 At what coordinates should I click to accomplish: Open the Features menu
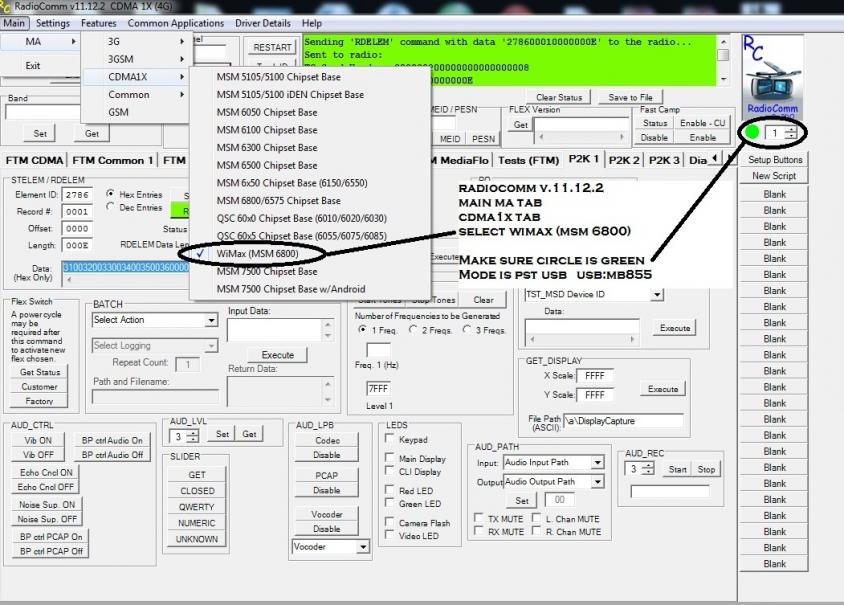(x=99, y=23)
